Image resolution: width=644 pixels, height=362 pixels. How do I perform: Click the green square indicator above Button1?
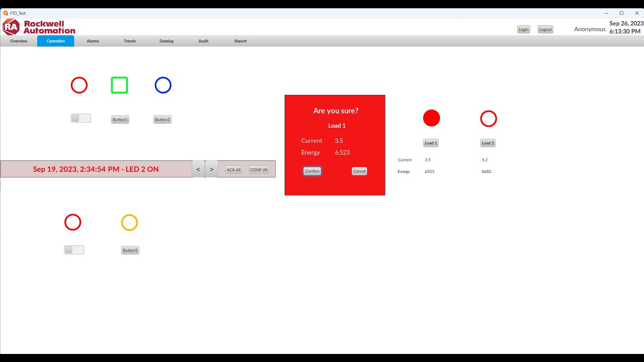pyautogui.click(x=119, y=85)
